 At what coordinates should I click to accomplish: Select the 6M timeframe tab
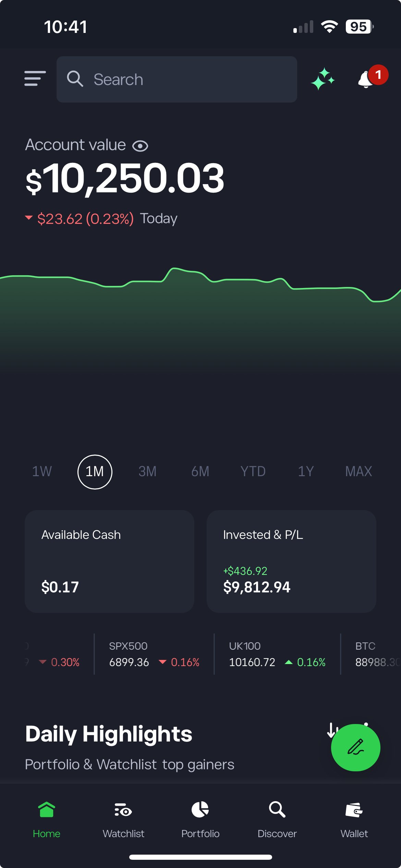click(200, 471)
